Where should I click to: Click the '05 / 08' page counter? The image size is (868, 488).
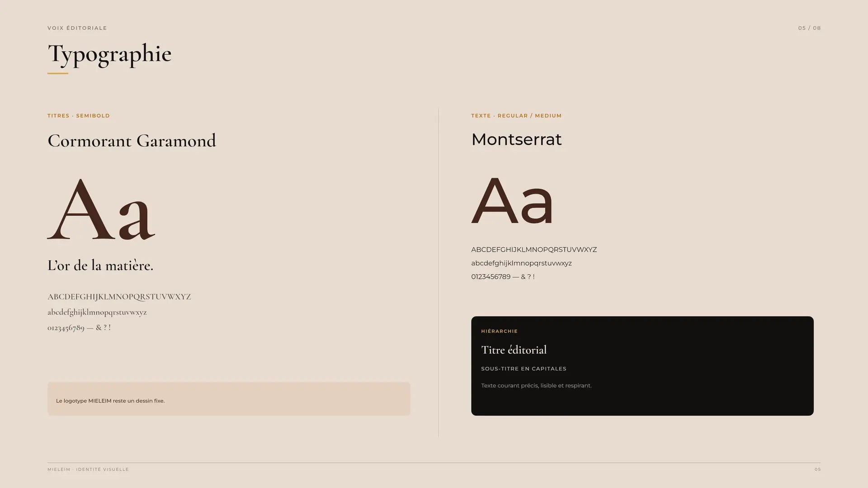pos(809,28)
